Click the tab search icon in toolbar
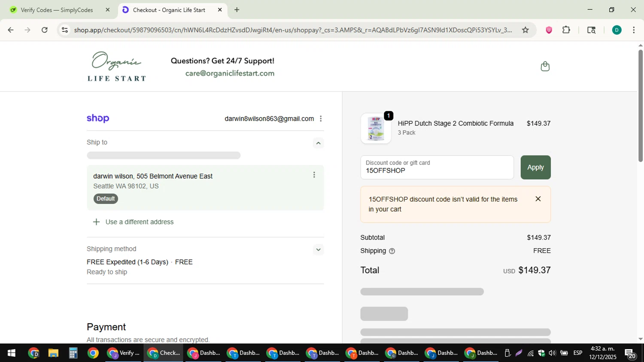The image size is (644, 362). pyautogui.click(x=591, y=30)
